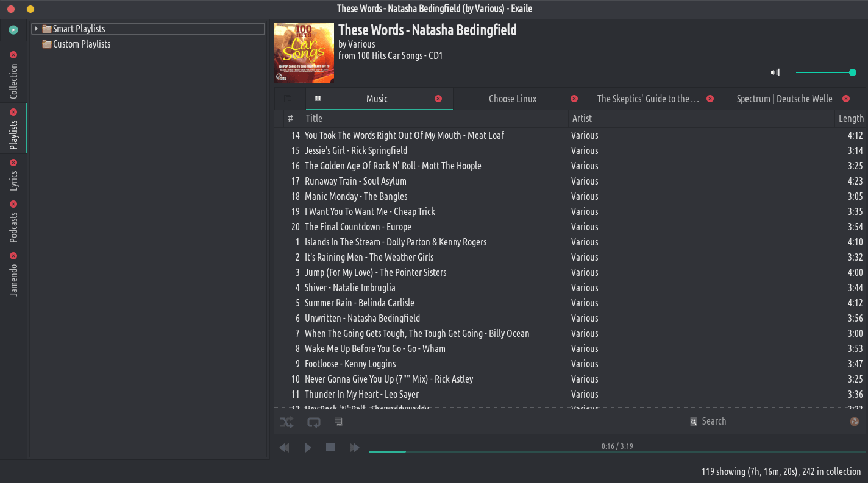Click the search clear icon
This screenshot has width=868, height=483.
855,421
